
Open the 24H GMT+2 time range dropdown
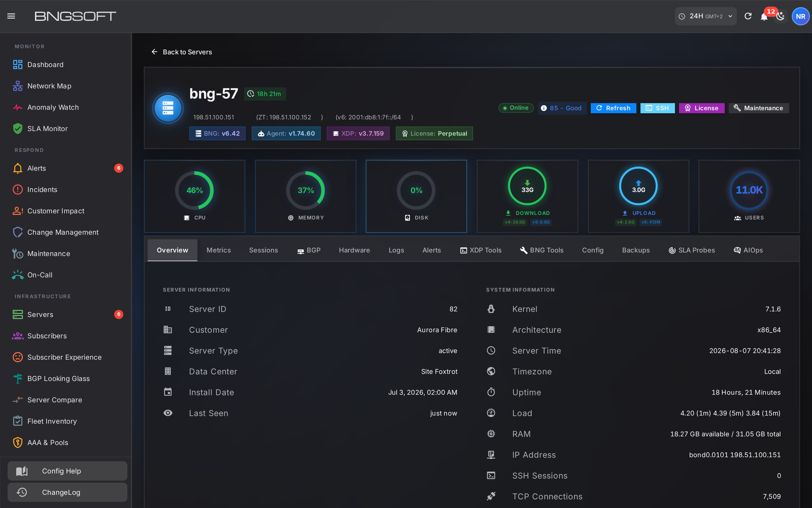[x=705, y=16]
